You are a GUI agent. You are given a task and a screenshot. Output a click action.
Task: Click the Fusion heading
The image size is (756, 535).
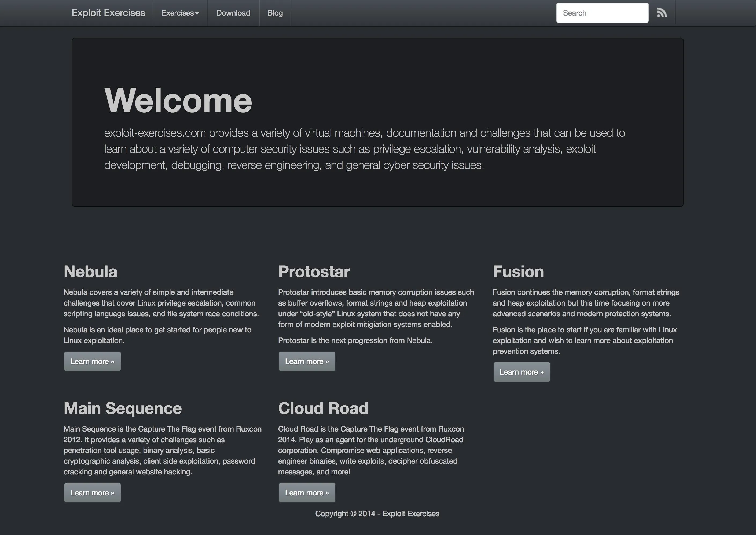coord(518,272)
